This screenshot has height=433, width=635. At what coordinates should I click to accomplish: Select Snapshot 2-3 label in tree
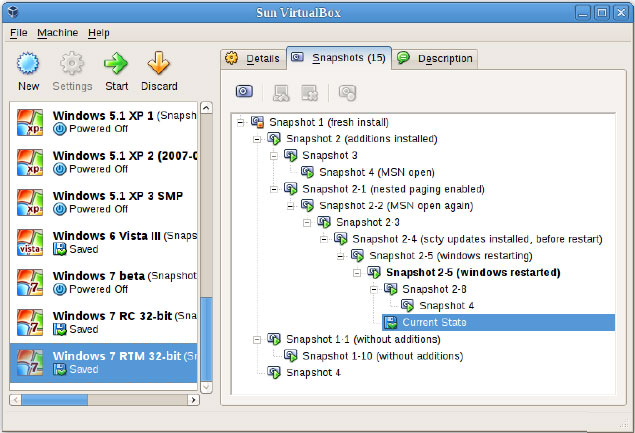coord(368,222)
